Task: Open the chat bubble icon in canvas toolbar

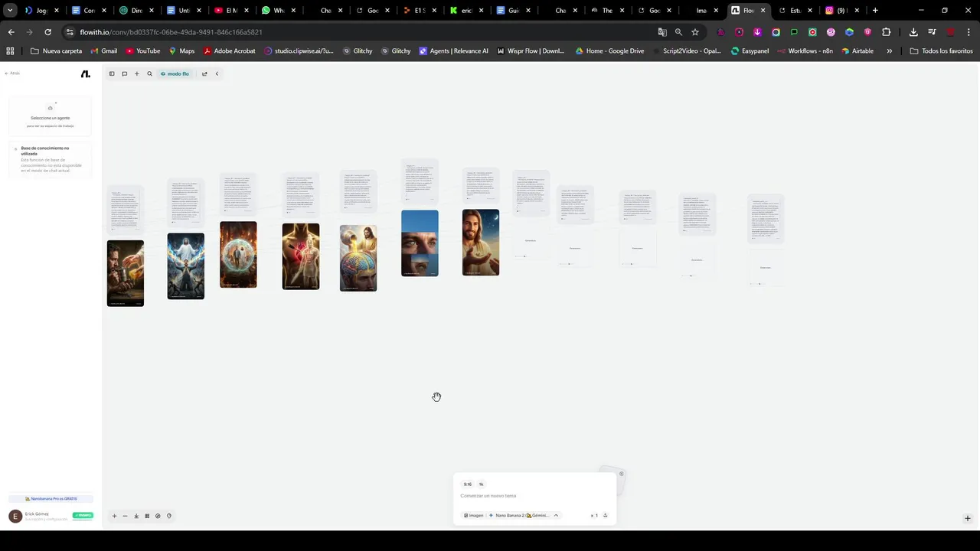Action: (x=124, y=73)
